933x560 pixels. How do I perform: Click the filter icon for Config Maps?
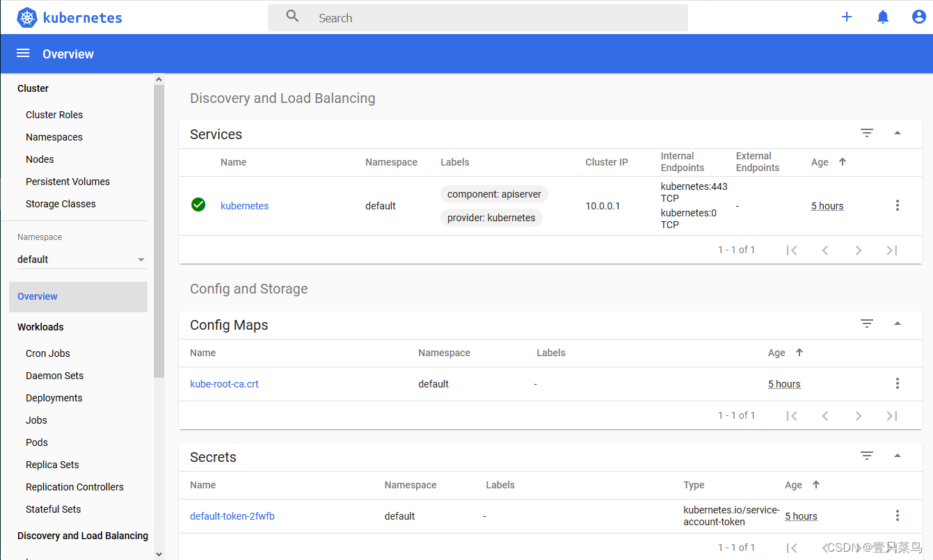pyautogui.click(x=867, y=323)
